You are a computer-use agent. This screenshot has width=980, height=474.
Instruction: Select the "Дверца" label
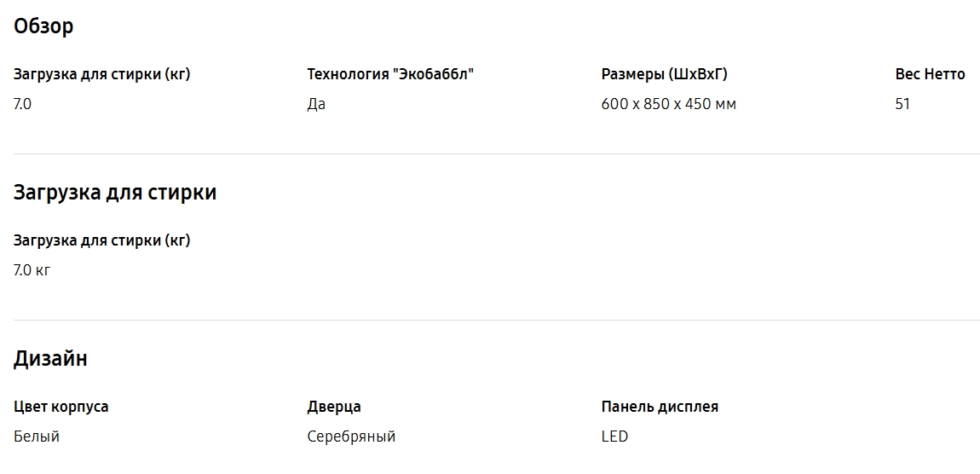coord(334,407)
